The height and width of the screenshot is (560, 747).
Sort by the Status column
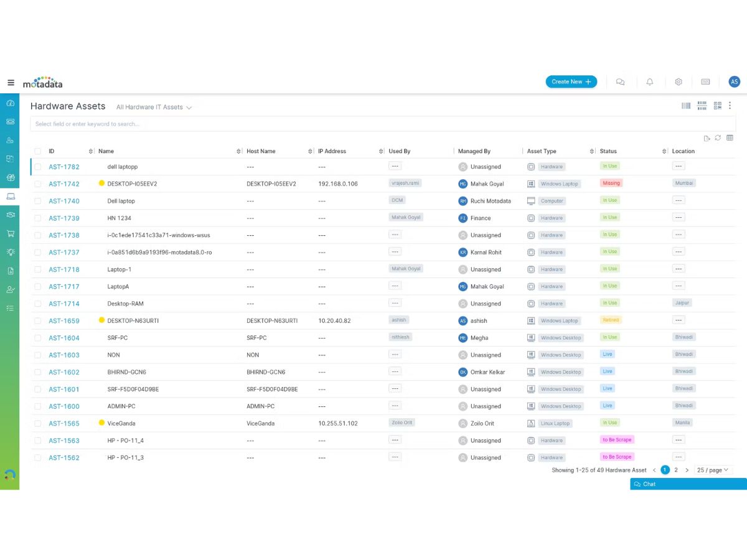pyautogui.click(x=665, y=151)
